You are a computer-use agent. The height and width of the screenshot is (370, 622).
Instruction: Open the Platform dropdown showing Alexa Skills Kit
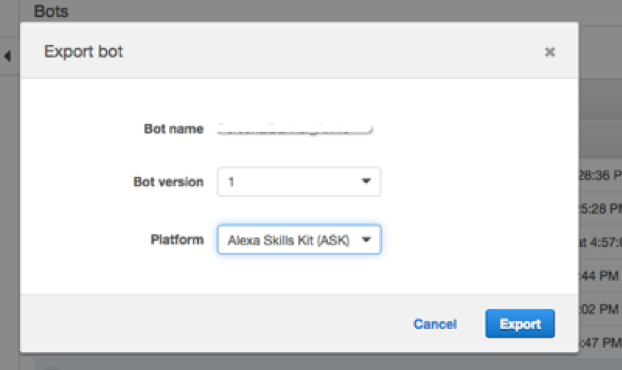pyautogui.click(x=299, y=240)
